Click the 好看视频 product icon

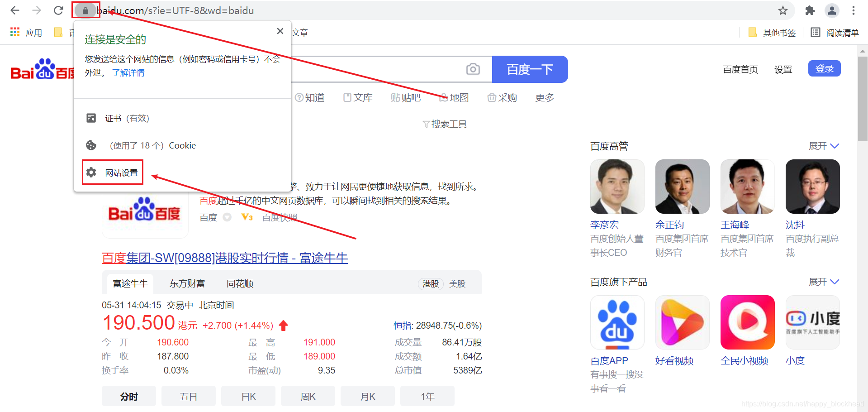(683, 322)
